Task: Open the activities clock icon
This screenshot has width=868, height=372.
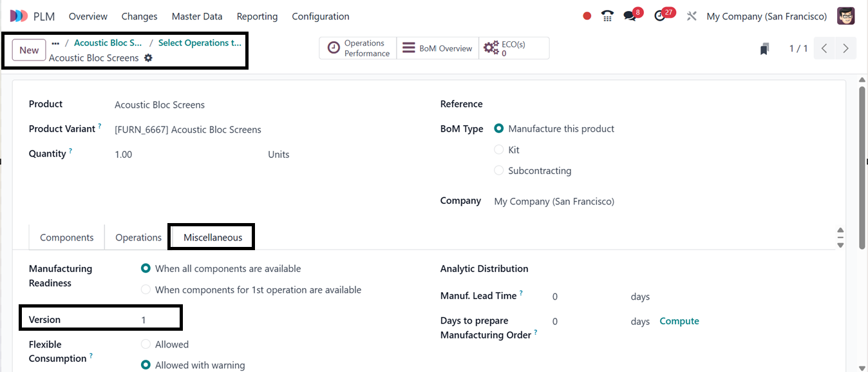Action: click(659, 16)
